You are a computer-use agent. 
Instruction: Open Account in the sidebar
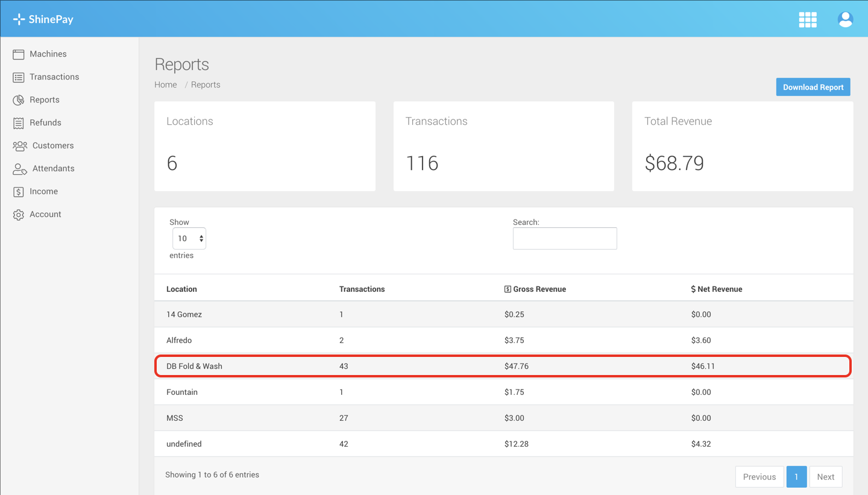(x=45, y=214)
